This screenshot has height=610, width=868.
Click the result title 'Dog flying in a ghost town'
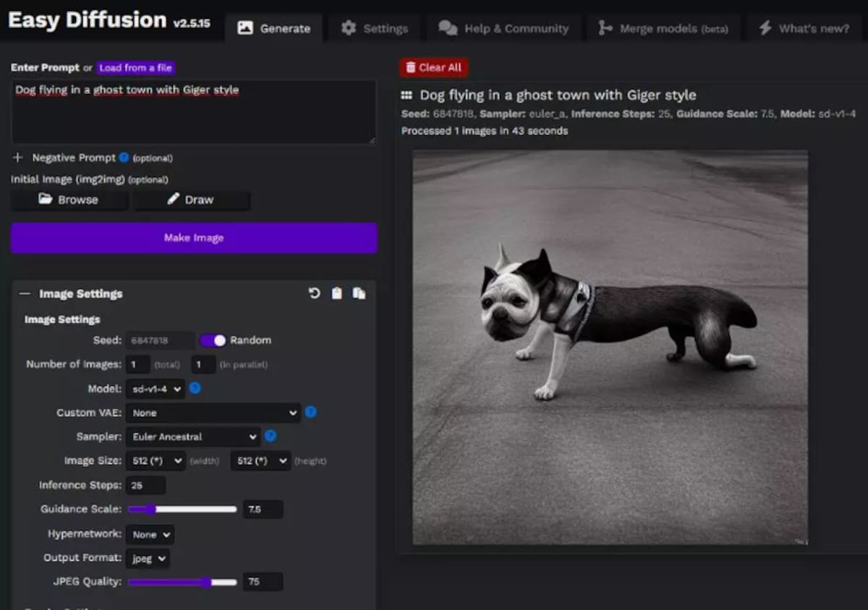[558, 95]
